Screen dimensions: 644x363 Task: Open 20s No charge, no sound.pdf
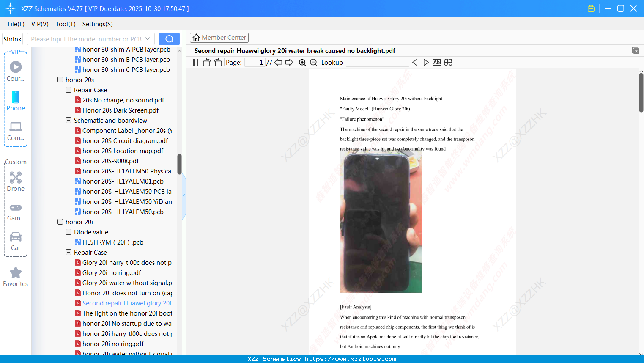tap(123, 100)
